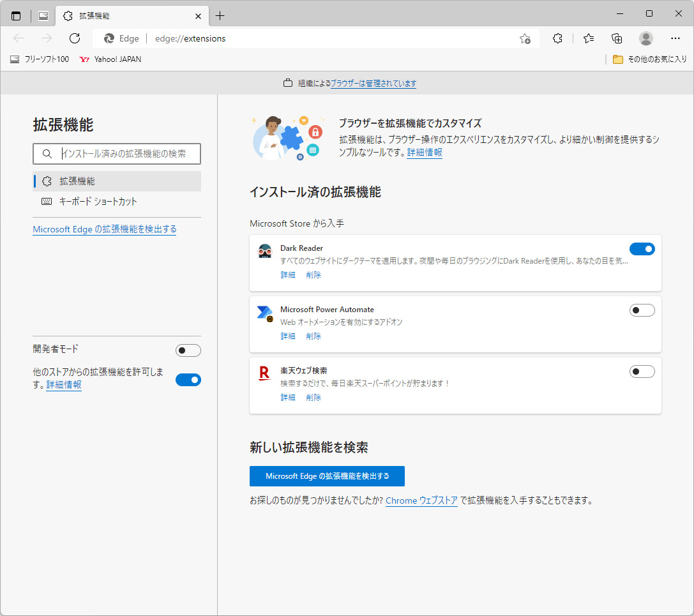Open 詳細 for 楽天ウェブ検索
Viewport: 694px width, 616px height.
point(288,398)
